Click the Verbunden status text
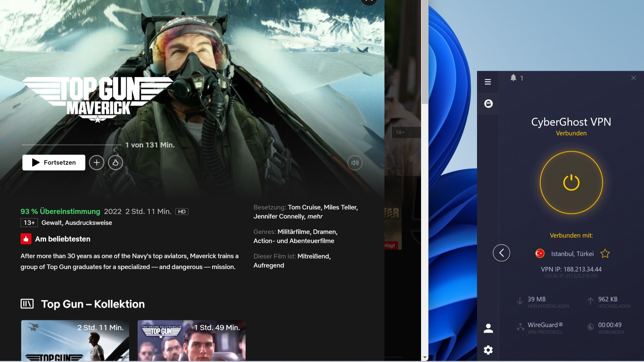This screenshot has height=362, width=644. (571, 133)
